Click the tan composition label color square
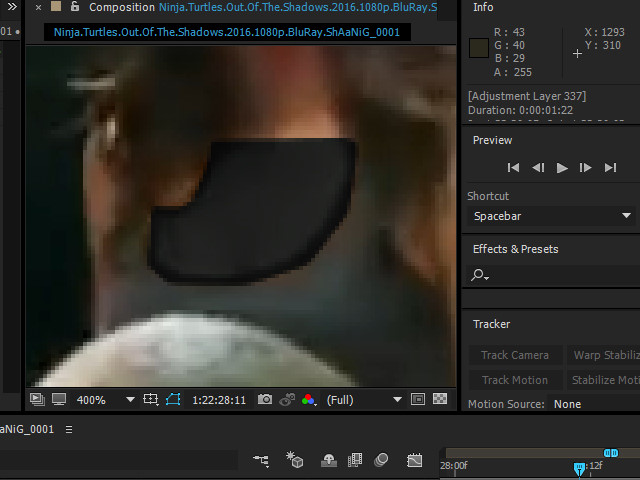640x480 pixels. (56, 7)
